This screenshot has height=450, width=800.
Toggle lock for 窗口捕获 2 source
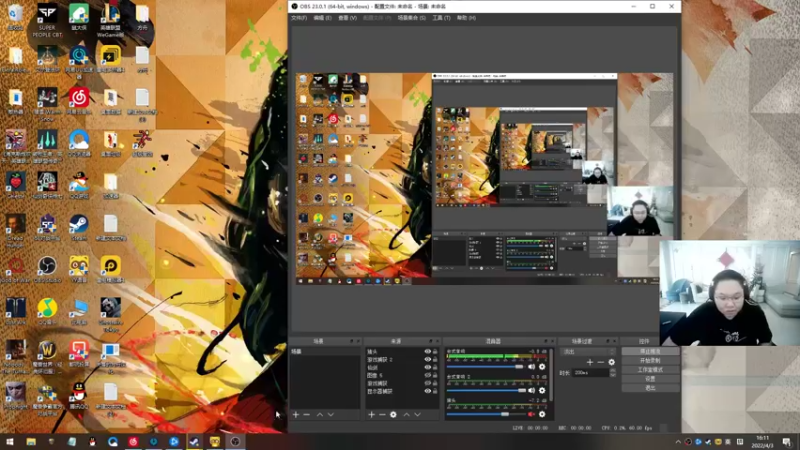coord(435,359)
